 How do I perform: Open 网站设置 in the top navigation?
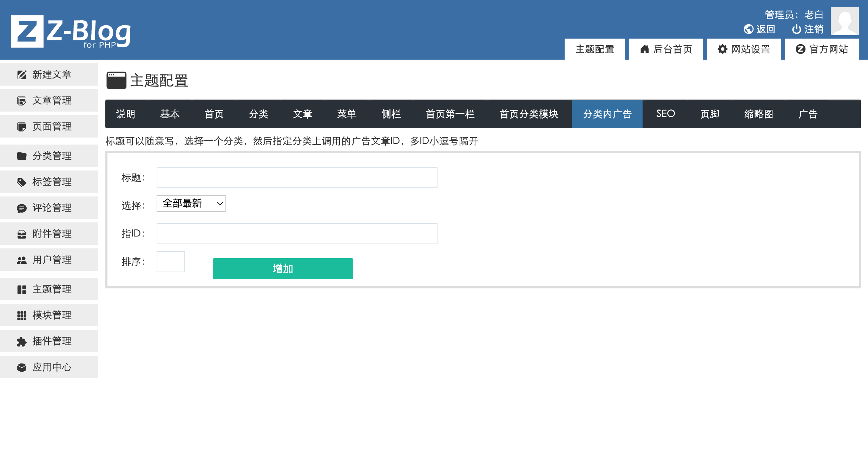click(744, 49)
